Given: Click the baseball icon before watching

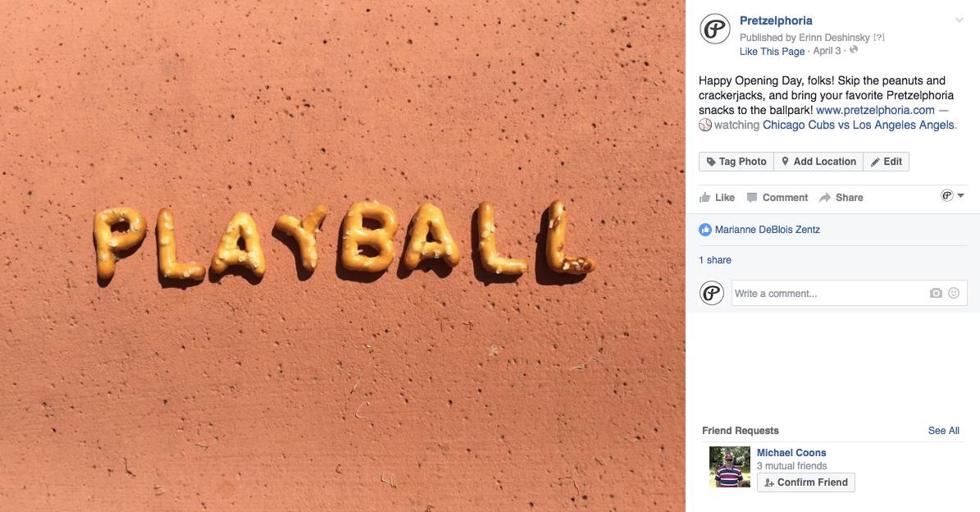Looking at the screenshot, I should [x=705, y=125].
